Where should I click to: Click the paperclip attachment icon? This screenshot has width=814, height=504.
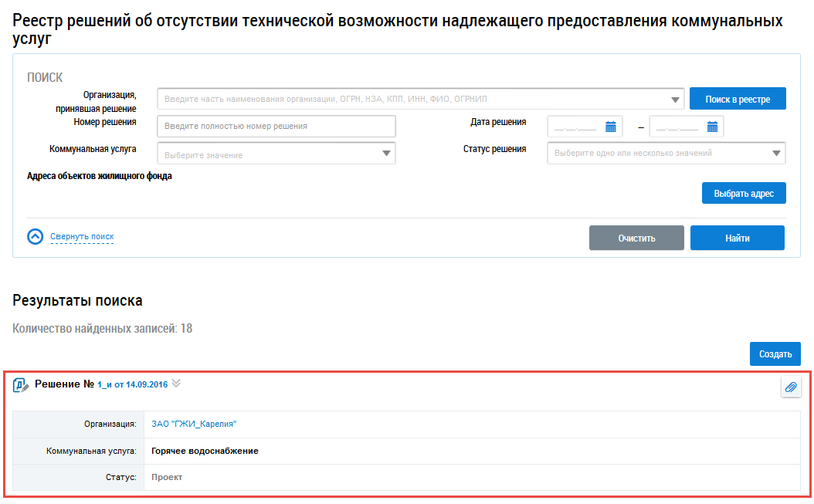click(790, 387)
